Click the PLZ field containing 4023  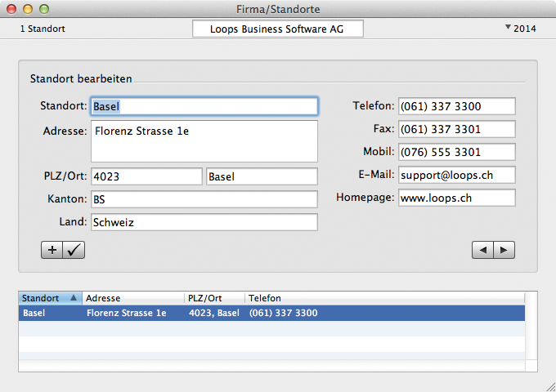(146, 176)
